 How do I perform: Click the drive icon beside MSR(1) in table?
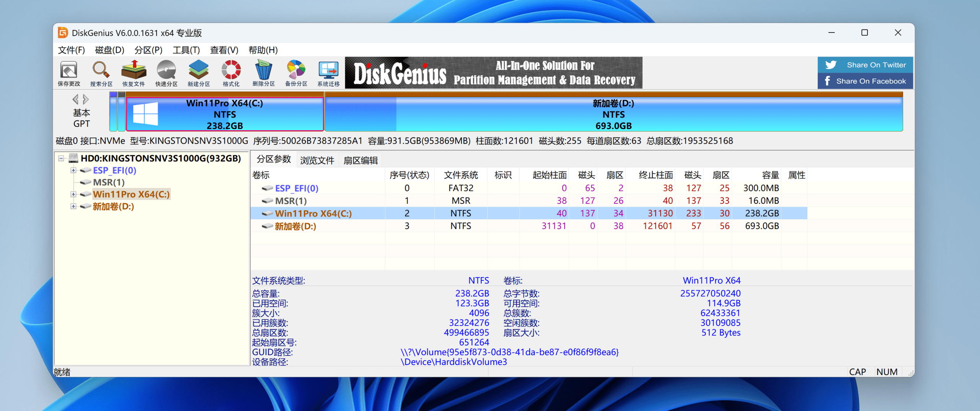267,201
